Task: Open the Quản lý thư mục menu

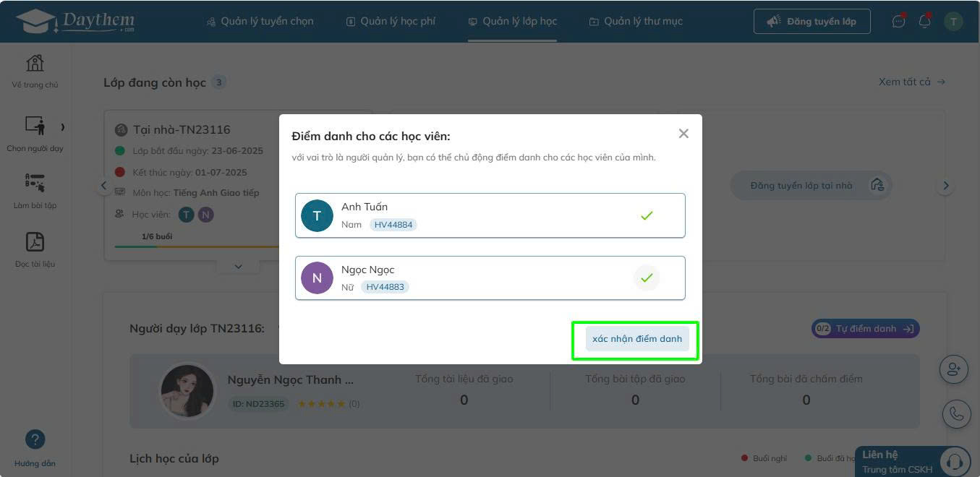Action: (636, 21)
